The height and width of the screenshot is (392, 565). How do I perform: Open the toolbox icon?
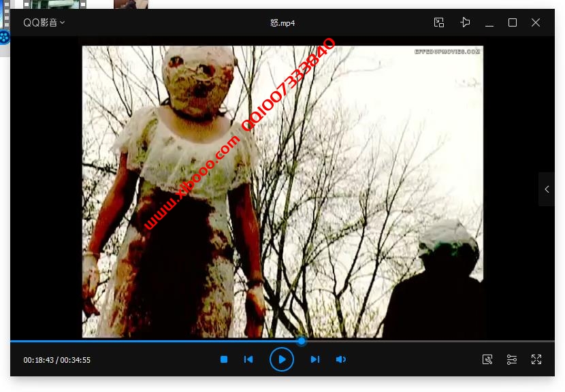click(x=487, y=359)
